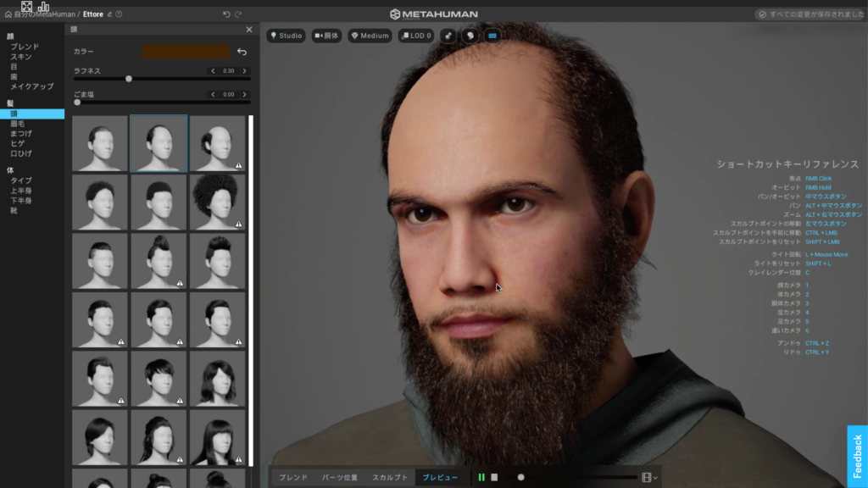The width and height of the screenshot is (868, 488).
Task: Select タイプ under 体
Action: point(21,180)
